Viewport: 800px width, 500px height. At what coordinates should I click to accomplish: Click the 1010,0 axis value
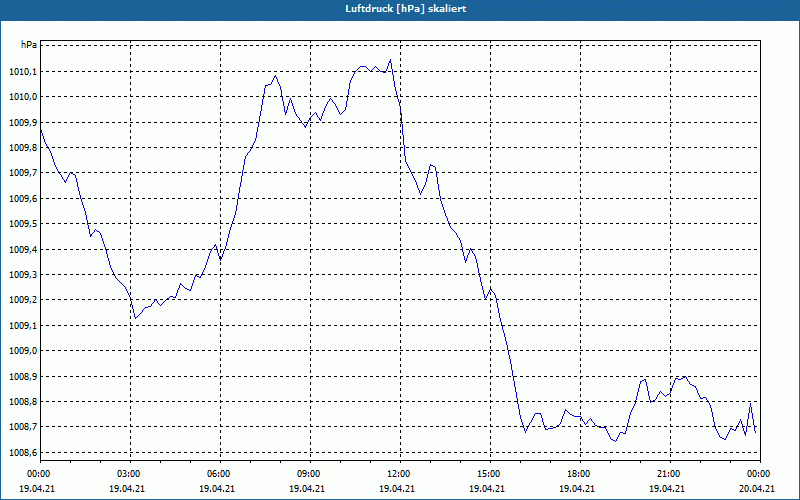23,97
